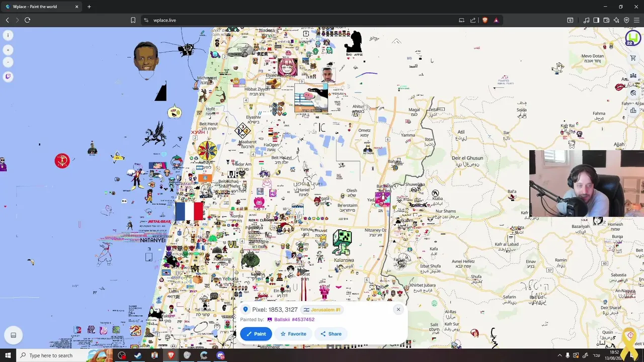This screenshot has width=644, height=362.
Task: Open the Jerusalem #1 region tag
Action: (x=322, y=310)
